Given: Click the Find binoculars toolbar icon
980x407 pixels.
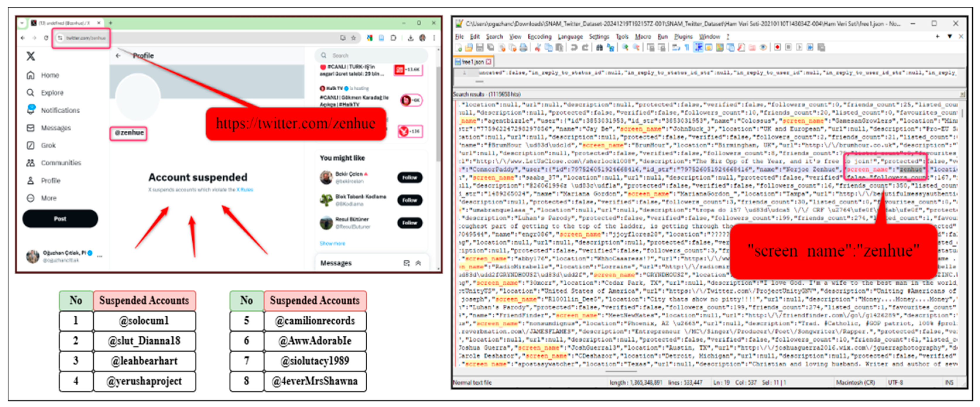Looking at the screenshot, I should 599,47.
